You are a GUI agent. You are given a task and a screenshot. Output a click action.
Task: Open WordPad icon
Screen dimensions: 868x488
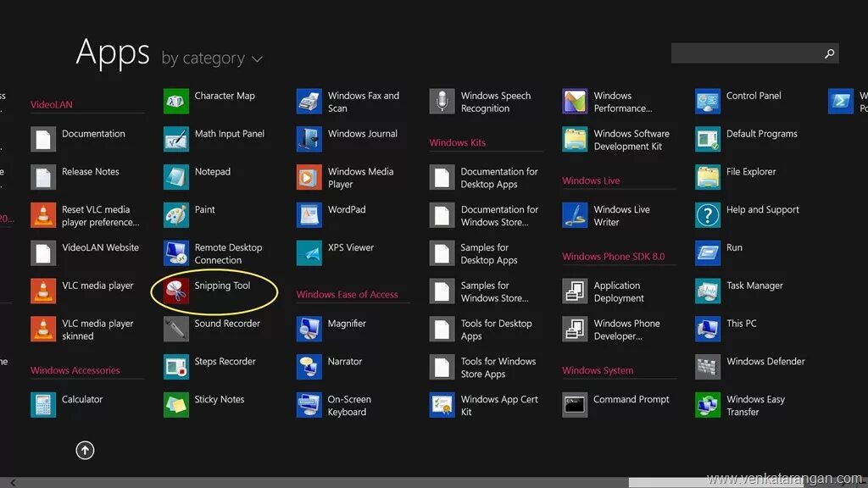(x=309, y=215)
